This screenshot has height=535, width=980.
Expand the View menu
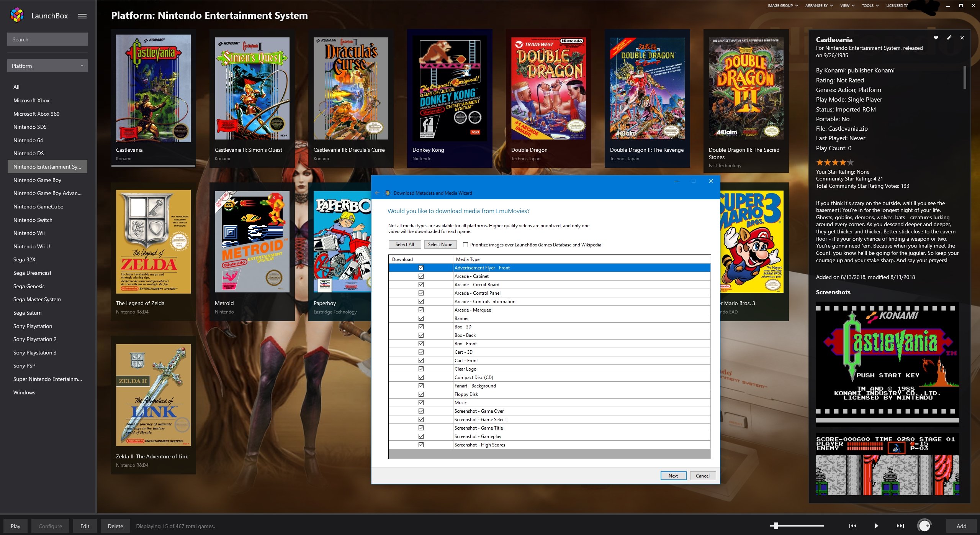847,5
